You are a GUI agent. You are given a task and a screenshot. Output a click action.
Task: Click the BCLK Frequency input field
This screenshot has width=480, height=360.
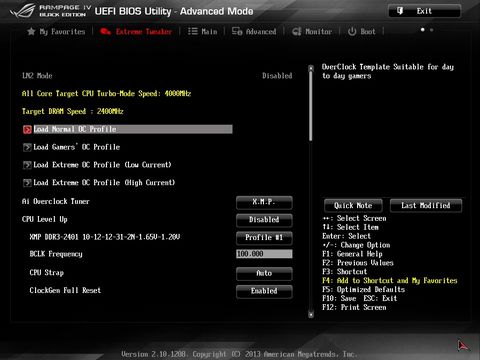[264, 254]
